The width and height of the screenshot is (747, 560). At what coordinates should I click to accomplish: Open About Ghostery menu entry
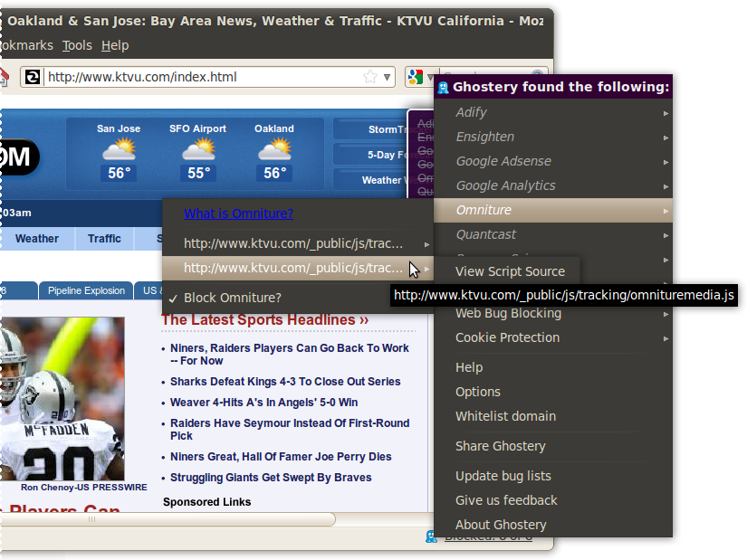553,525
